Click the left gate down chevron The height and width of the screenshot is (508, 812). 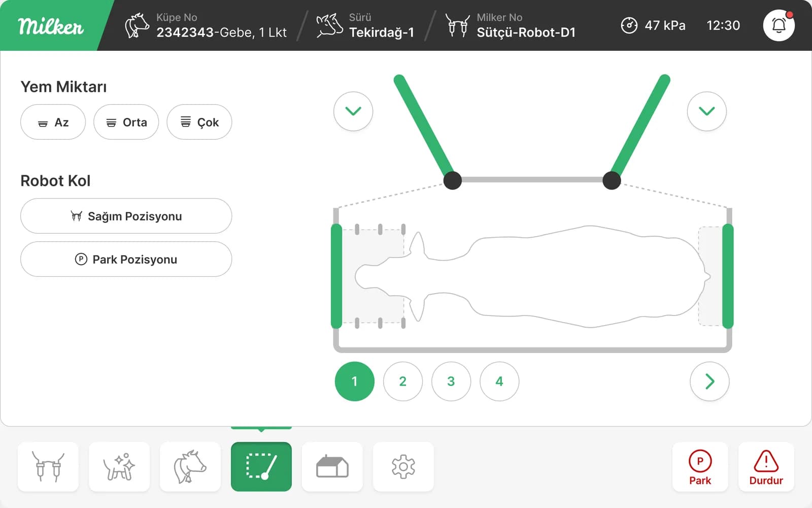tap(353, 111)
